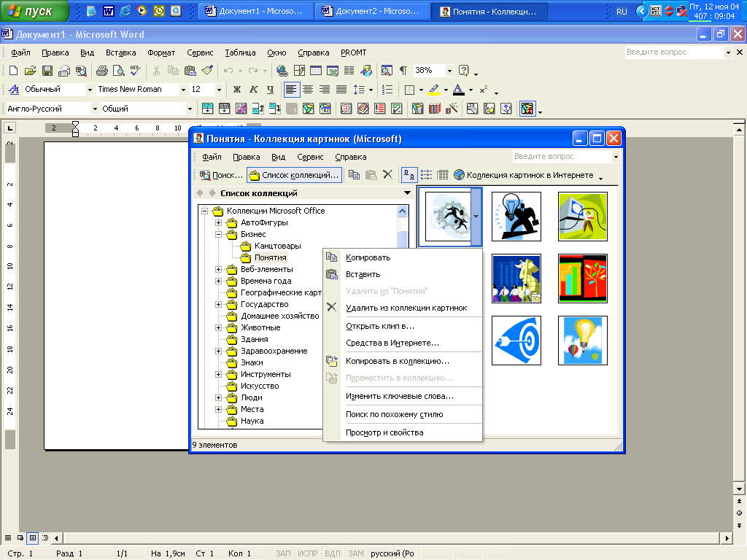The width and height of the screenshot is (747, 560).
Task: Click the Show paragraph marks icon
Action: click(403, 71)
